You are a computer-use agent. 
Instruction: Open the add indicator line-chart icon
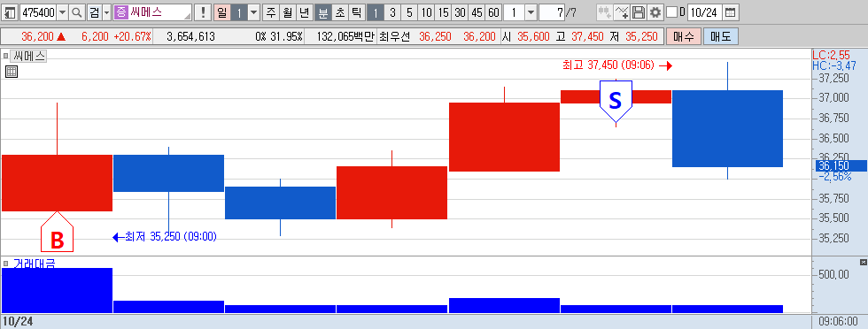coord(623,12)
